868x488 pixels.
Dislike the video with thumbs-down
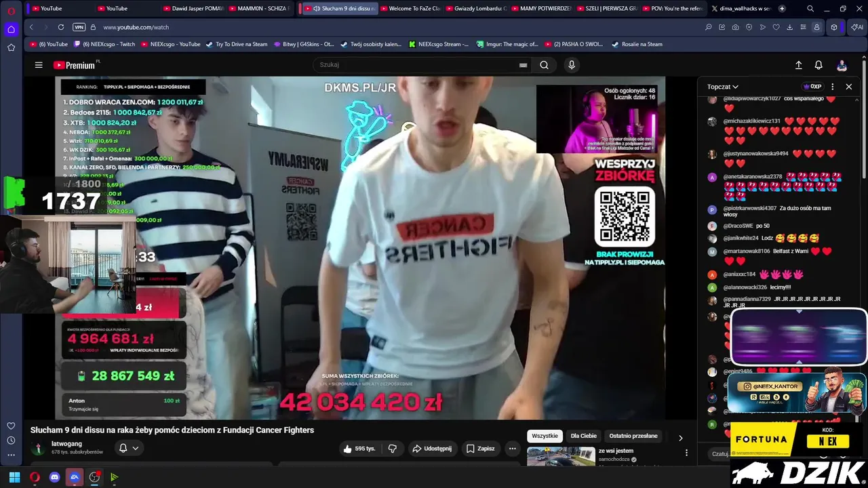coord(392,448)
